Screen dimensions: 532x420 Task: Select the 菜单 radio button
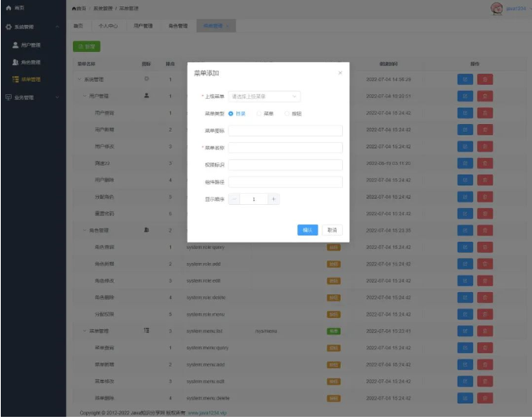[x=259, y=113]
